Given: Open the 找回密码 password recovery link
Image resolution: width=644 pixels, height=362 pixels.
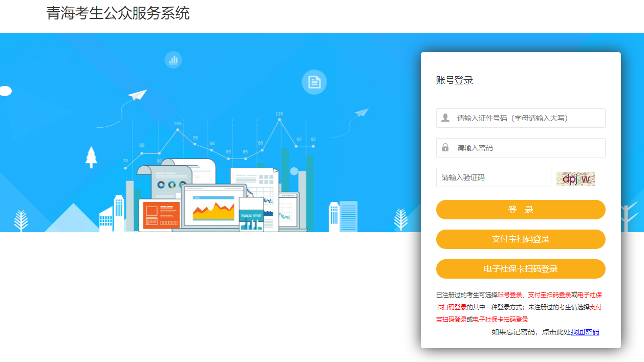Looking at the screenshot, I should tap(585, 331).
